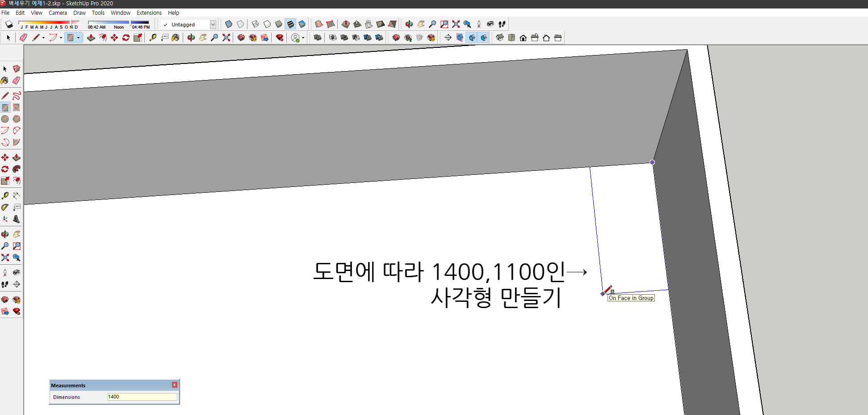Open the tag selection dropdown
The image size is (868, 415).
214,25
